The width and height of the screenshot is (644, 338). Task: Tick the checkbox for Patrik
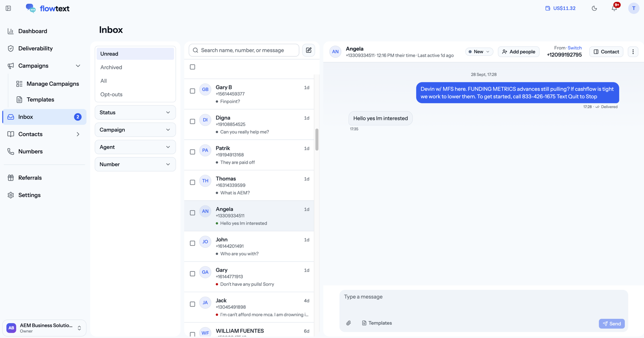192,152
